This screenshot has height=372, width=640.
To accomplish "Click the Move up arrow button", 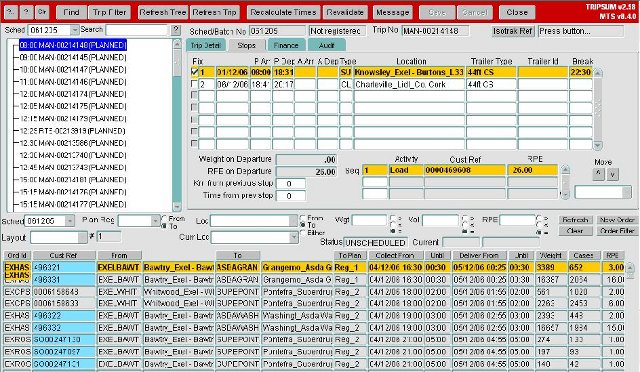I will [x=598, y=174].
